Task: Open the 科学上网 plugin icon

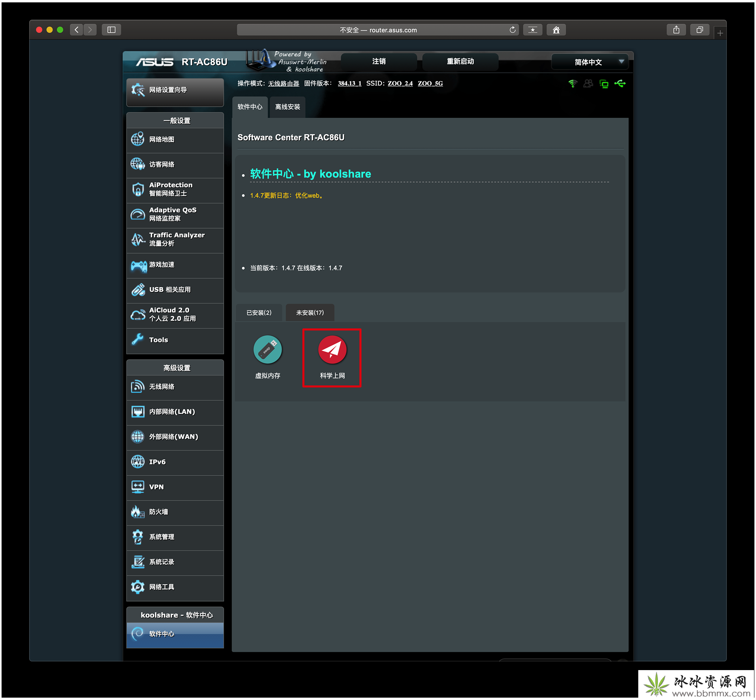Action: [332, 349]
